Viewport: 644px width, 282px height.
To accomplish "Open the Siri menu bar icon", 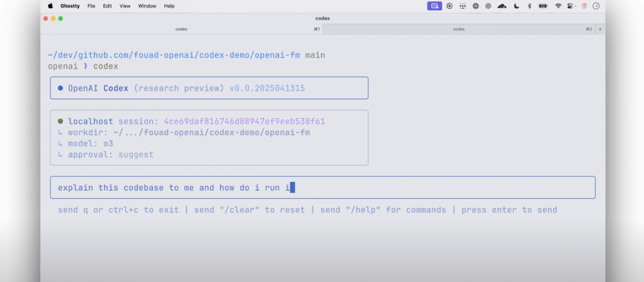I will pos(584,6).
